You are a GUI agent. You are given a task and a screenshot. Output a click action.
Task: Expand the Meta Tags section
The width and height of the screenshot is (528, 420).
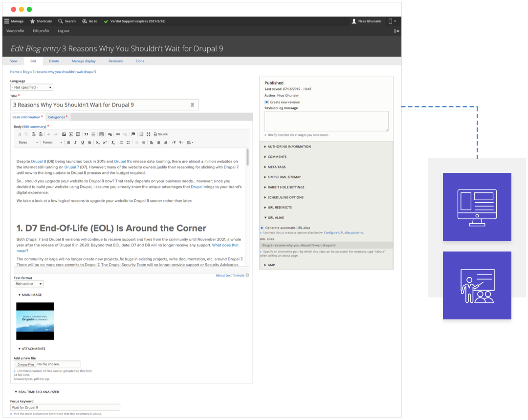click(x=275, y=167)
